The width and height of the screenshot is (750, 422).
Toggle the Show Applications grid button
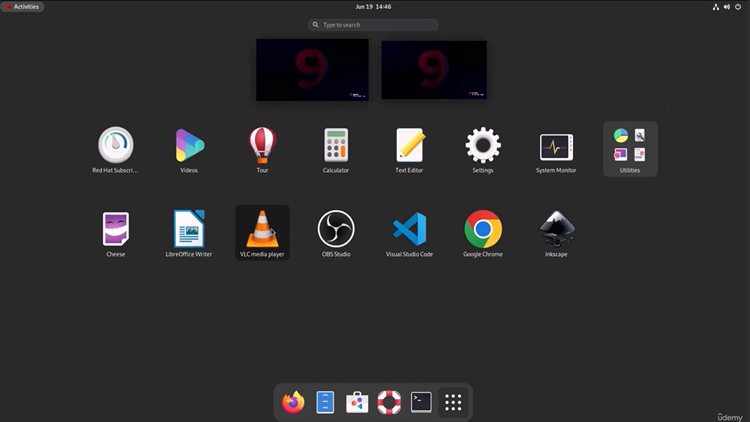[x=453, y=402]
